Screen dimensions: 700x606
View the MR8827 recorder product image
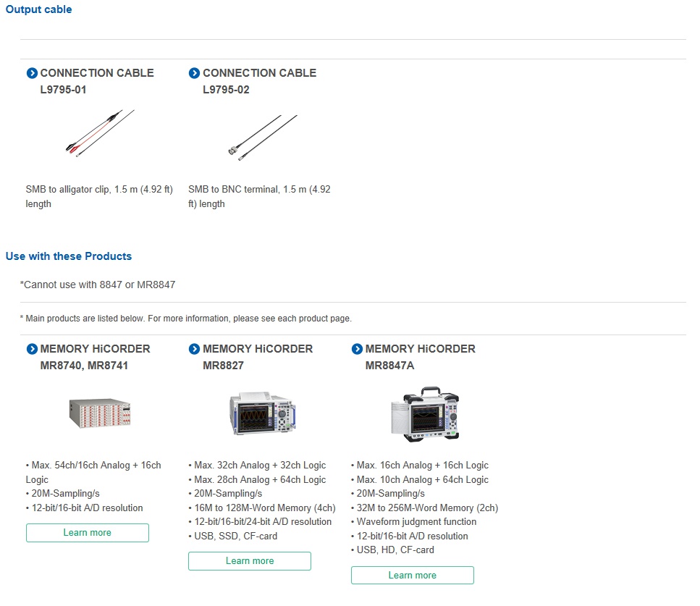(263, 413)
